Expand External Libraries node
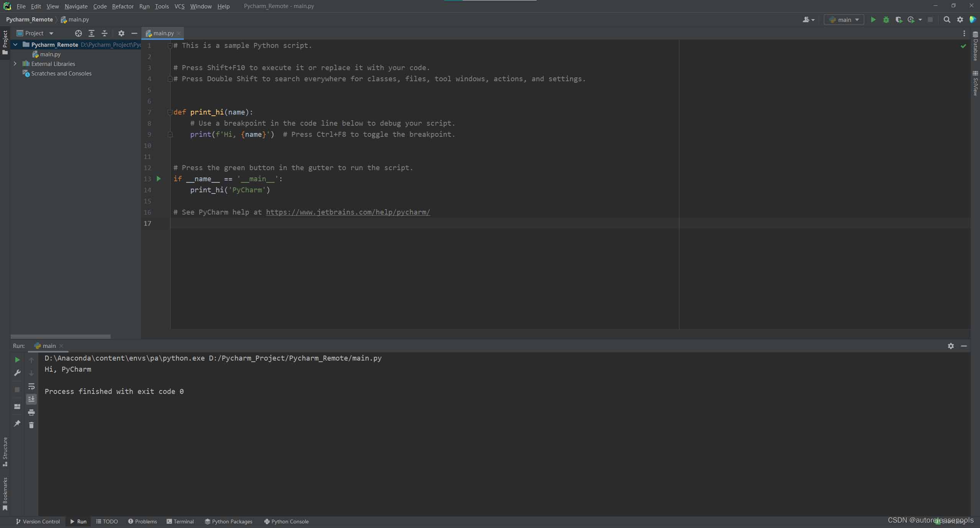Screen dimensions: 980x528 tap(15, 64)
